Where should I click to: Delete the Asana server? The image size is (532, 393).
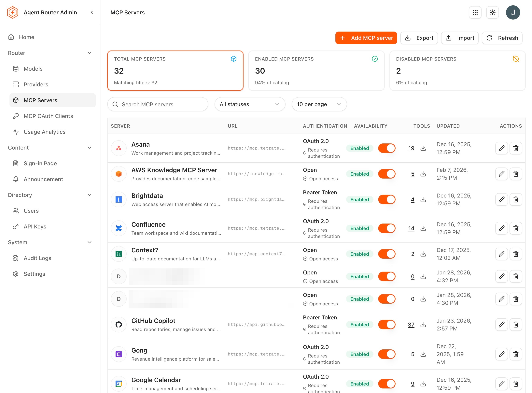516,148
